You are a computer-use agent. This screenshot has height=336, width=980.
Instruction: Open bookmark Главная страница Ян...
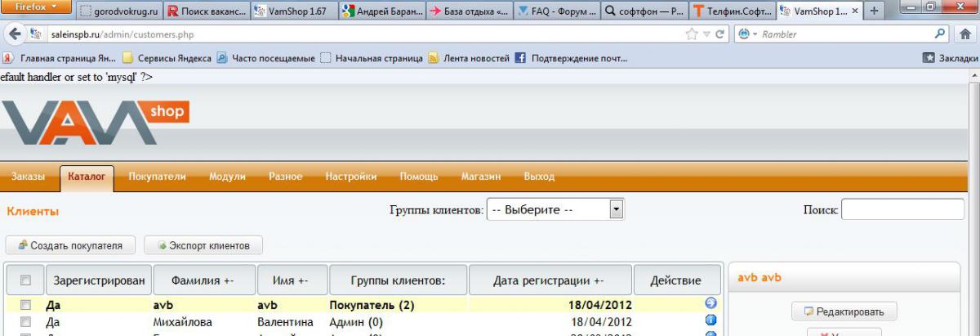tap(60, 58)
